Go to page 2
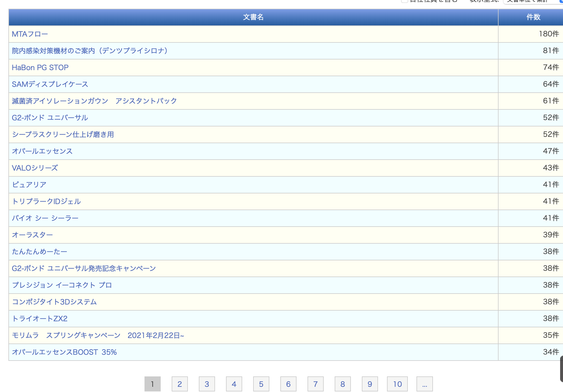Viewport: 563px width, 392px height. [x=180, y=384]
